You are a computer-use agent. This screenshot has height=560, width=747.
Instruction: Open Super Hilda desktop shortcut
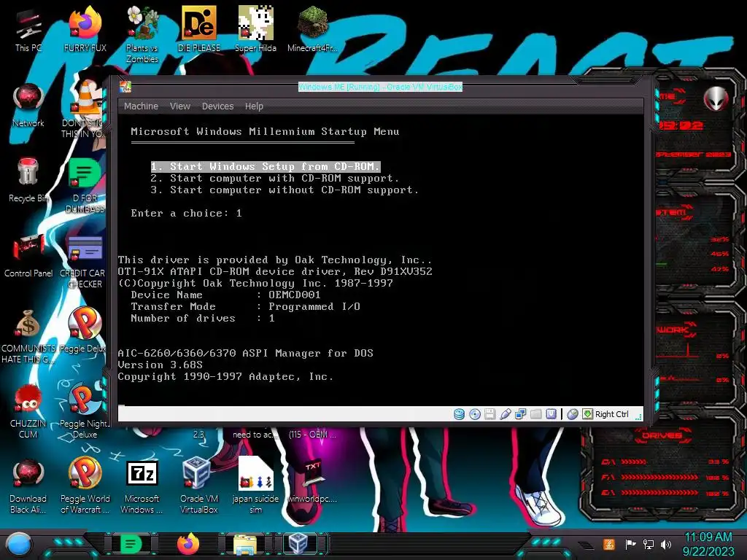[255, 29]
